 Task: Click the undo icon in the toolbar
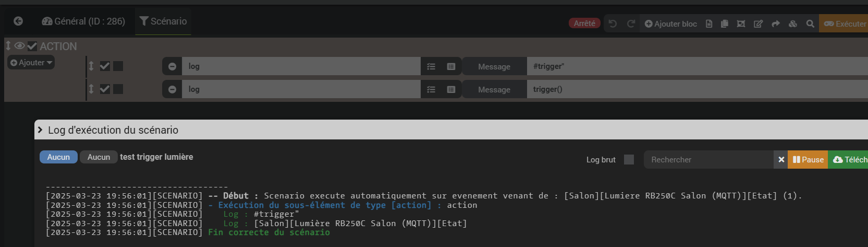(x=613, y=23)
